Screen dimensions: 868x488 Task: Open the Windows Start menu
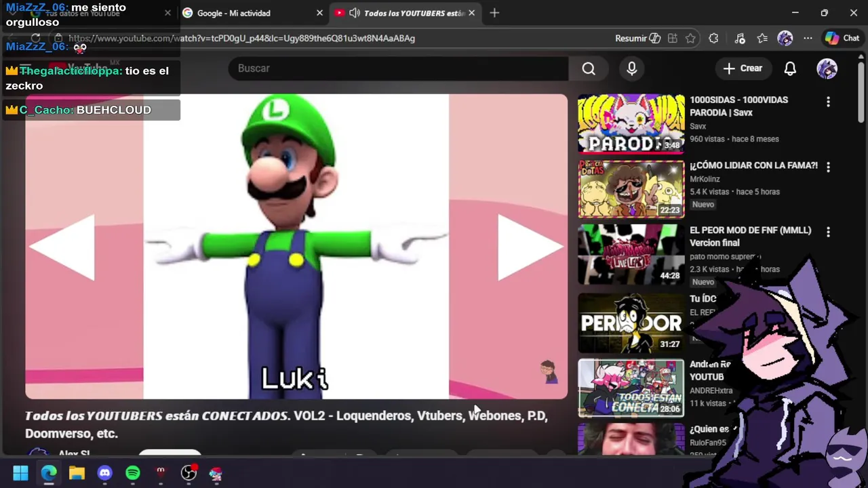point(20,473)
